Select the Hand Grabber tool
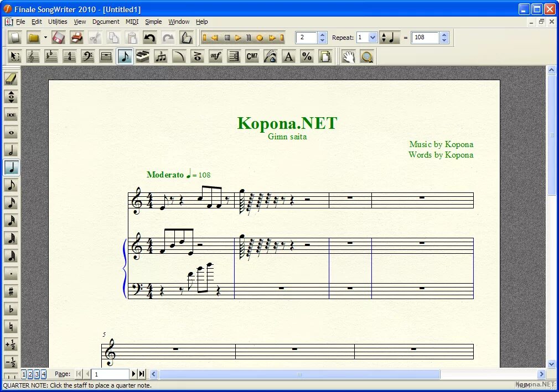The image size is (559, 392). (349, 56)
